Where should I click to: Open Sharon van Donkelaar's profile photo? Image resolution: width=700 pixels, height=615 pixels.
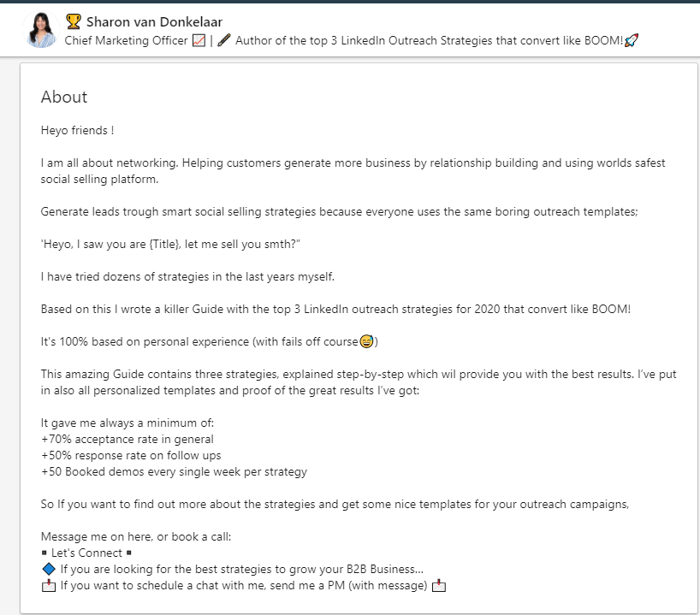[41, 30]
